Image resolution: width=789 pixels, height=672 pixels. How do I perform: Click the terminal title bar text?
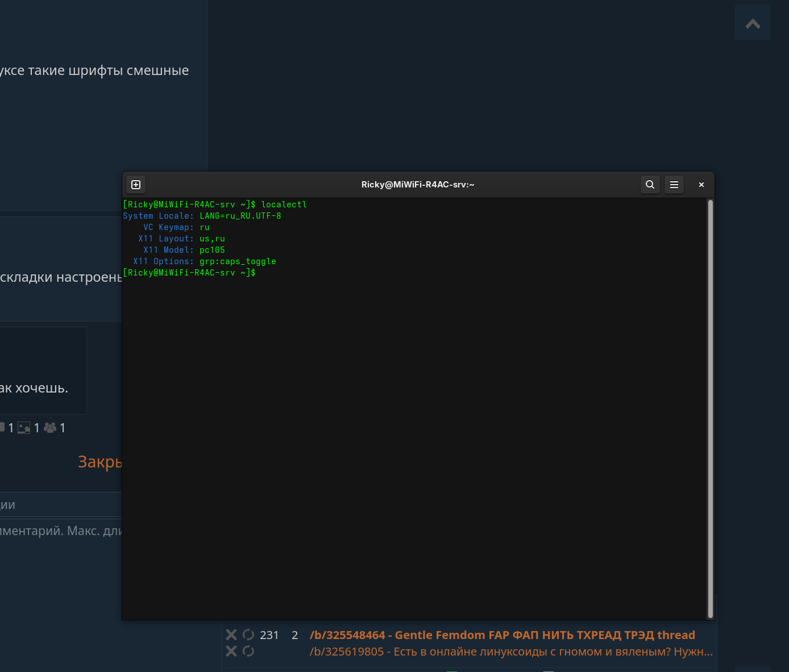pos(418,185)
